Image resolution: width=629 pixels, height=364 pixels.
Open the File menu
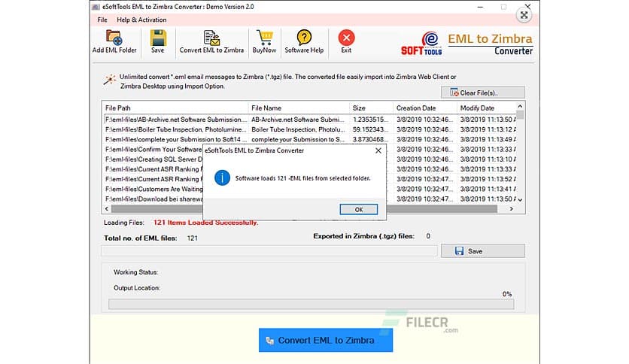[x=102, y=20]
